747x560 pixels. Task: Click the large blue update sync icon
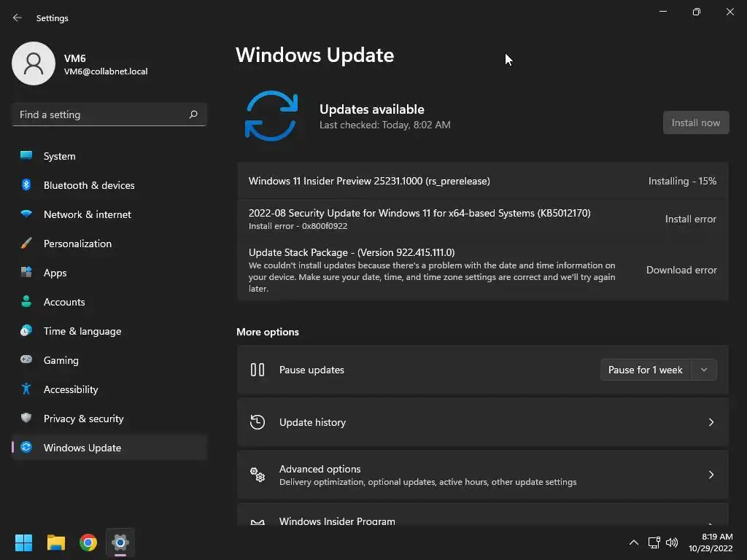tap(271, 116)
